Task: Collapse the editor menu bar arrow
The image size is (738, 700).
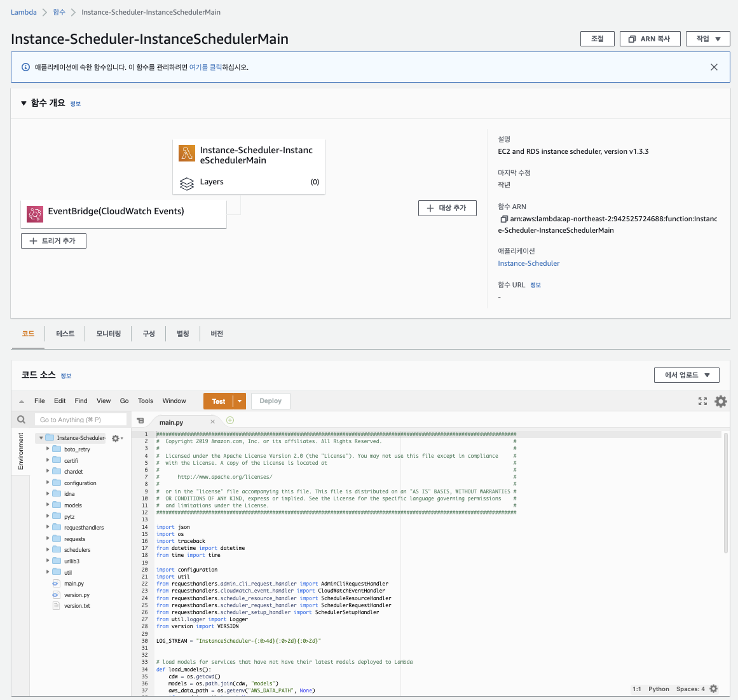Action: tap(21, 402)
